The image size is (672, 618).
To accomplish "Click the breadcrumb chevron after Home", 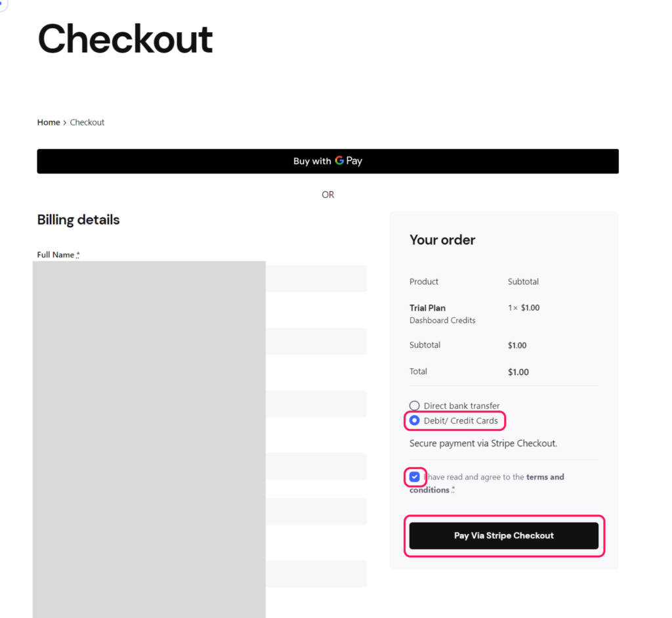I will (x=65, y=123).
